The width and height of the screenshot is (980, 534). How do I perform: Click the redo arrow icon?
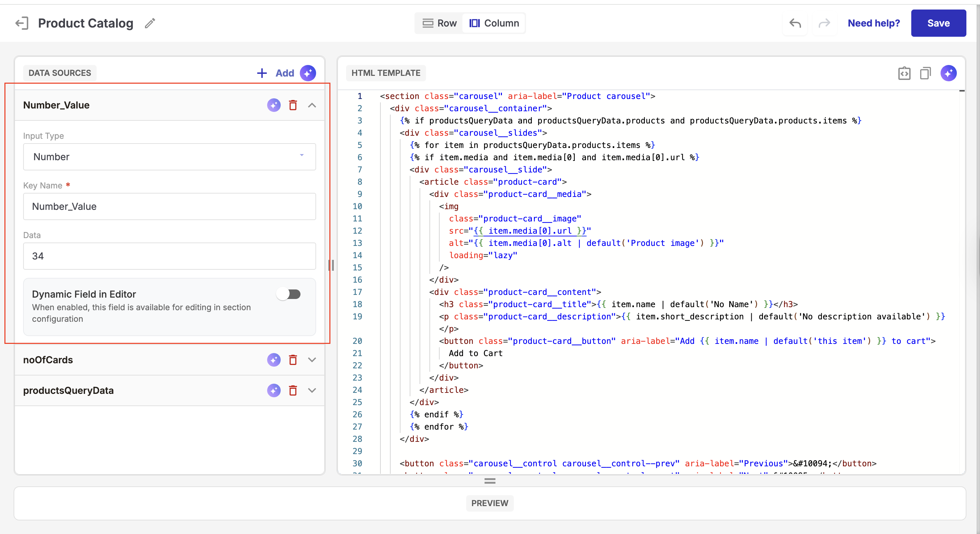pyautogui.click(x=824, y=23)
